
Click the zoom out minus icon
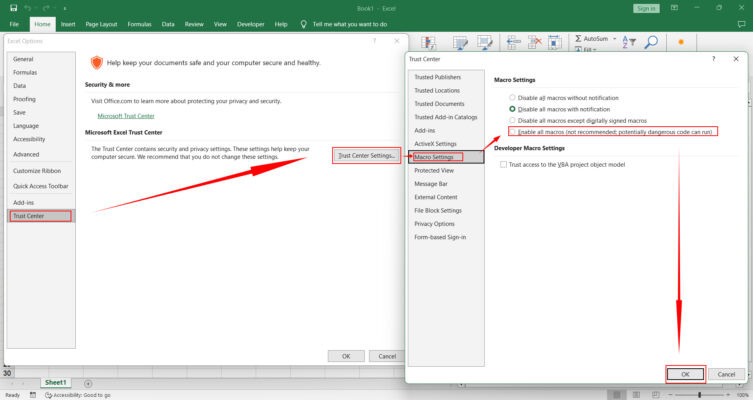point(670,395)
